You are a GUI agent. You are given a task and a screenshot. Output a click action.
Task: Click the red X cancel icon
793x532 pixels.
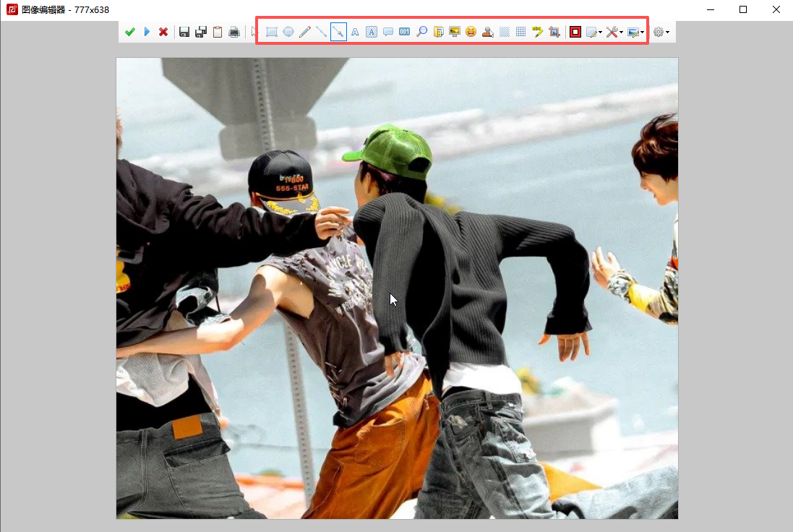[163, 32]
